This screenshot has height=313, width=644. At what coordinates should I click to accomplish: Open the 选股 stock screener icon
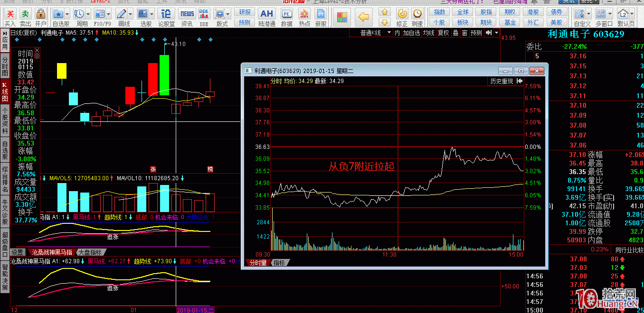click(x=144, y=14)
